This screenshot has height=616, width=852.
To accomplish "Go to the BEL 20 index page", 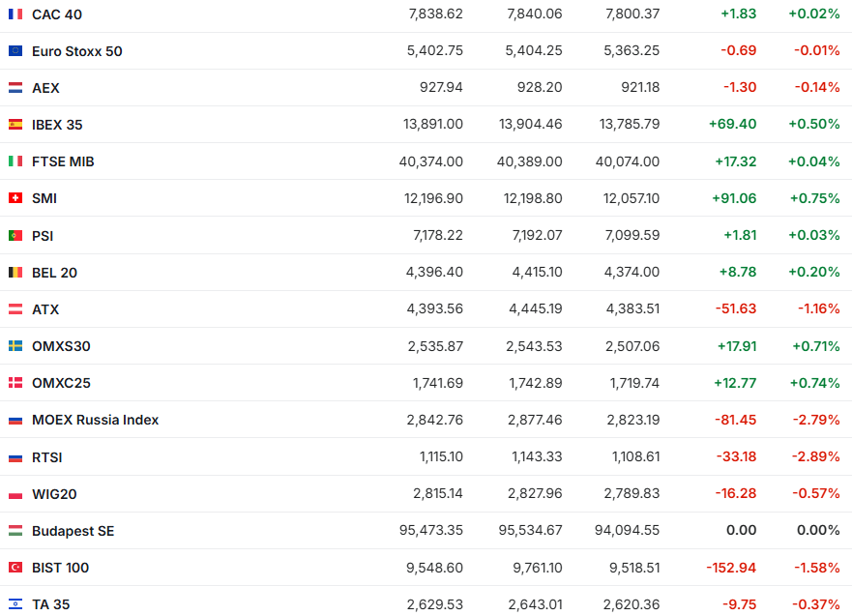I will tap(54, 273).
